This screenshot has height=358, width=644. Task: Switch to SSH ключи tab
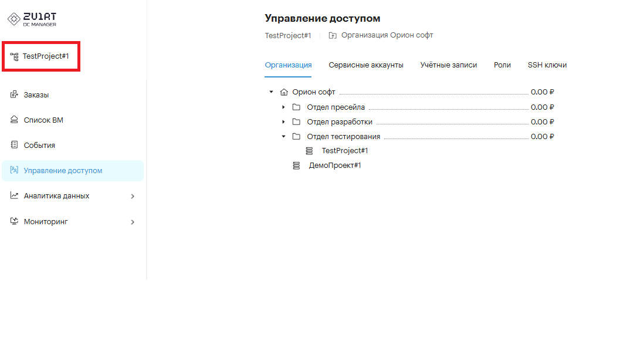coord(547,65)
